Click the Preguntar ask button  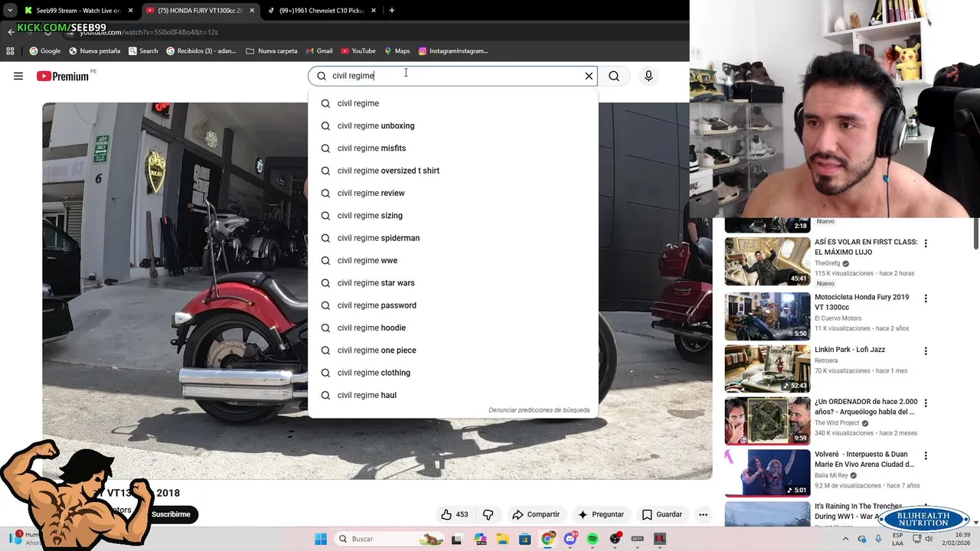tap(601, 514)
